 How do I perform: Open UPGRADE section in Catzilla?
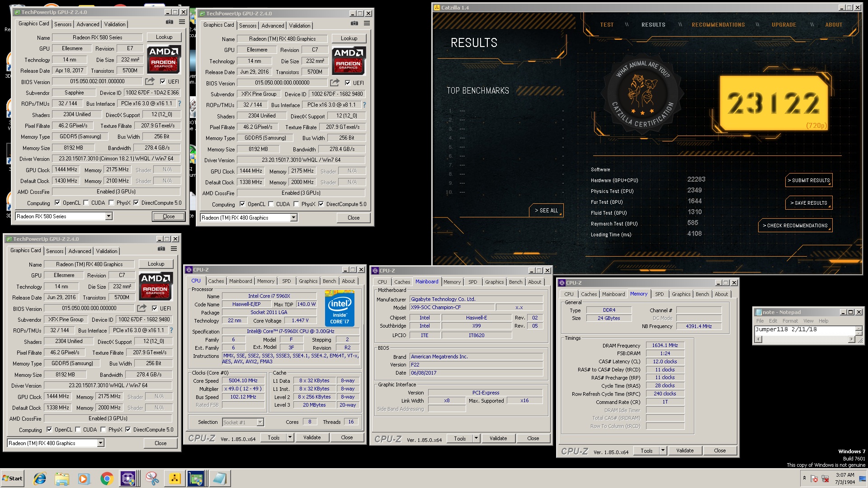pyautogui.click(x=784, y=25)
